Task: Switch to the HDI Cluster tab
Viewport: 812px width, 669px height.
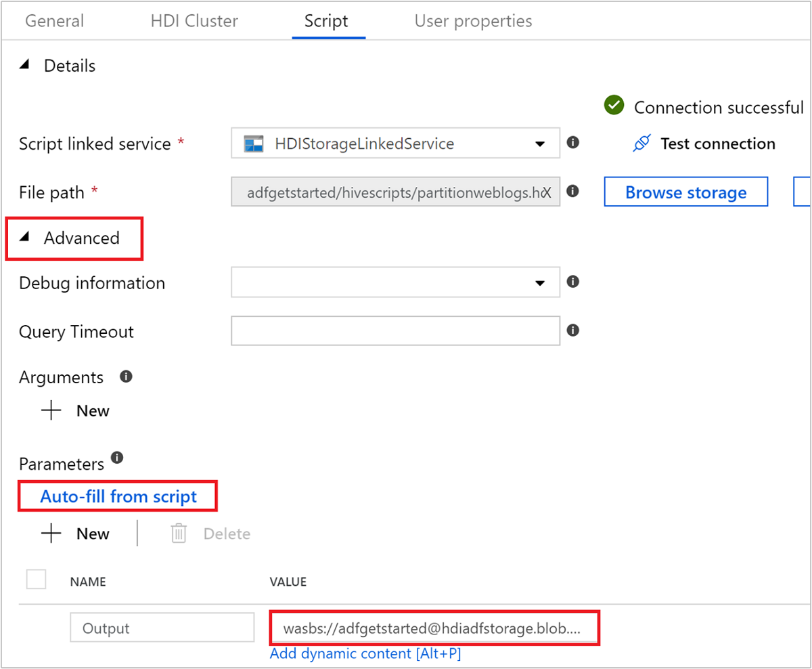Action: [194, 21]
